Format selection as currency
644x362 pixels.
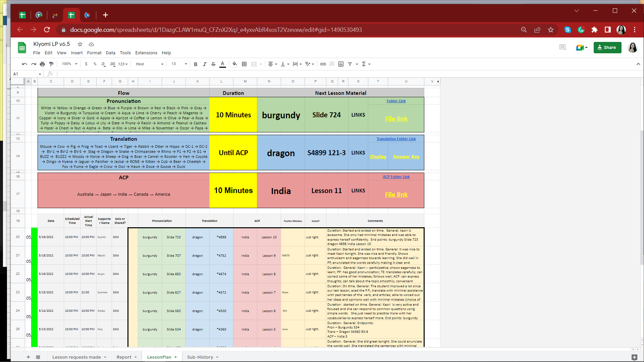(86, 64)
